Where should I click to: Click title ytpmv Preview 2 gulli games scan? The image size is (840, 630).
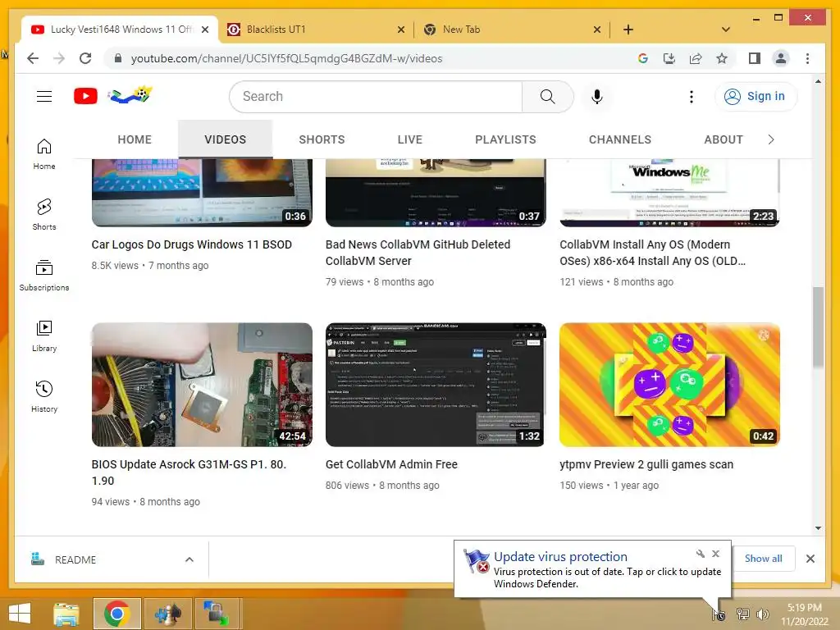646,464
